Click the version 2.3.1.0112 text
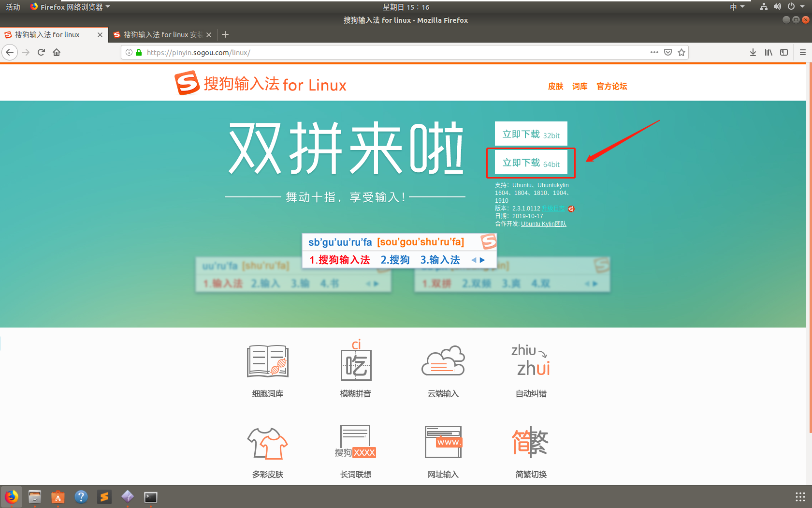This screenshot has width=812, height=508. 526,209
